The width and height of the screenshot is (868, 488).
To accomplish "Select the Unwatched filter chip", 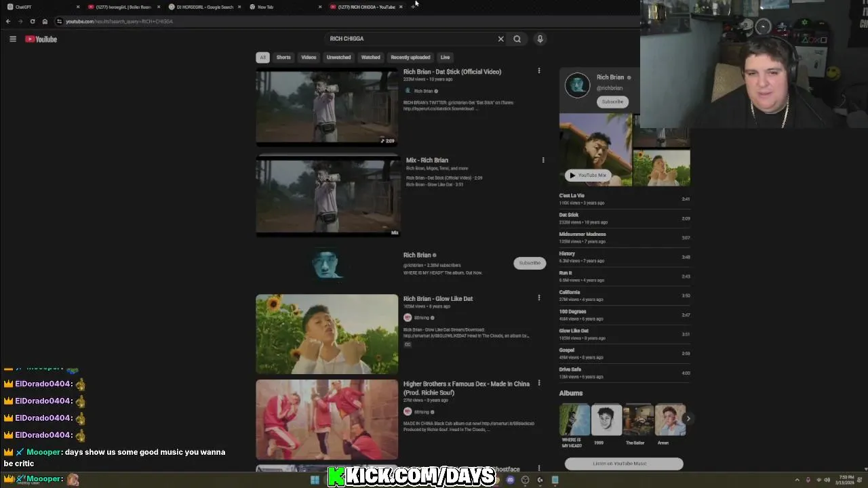I will 338,58.
